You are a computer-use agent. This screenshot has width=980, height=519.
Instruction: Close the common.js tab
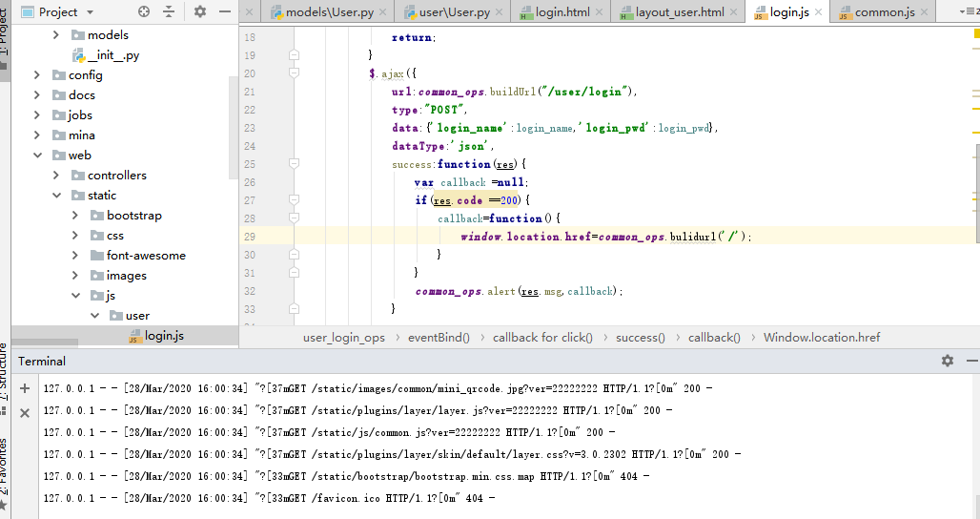tap(924, 11)
